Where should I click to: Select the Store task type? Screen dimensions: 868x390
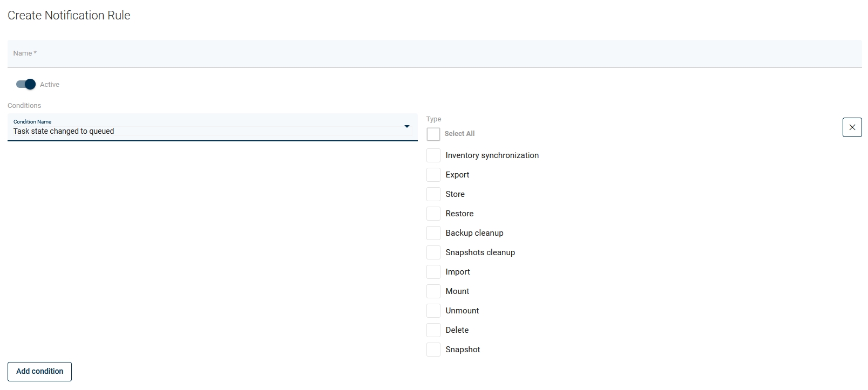(433, 194)
